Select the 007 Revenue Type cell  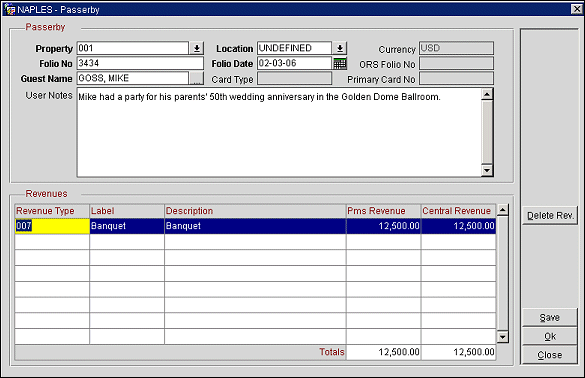(x=52, y=226)
